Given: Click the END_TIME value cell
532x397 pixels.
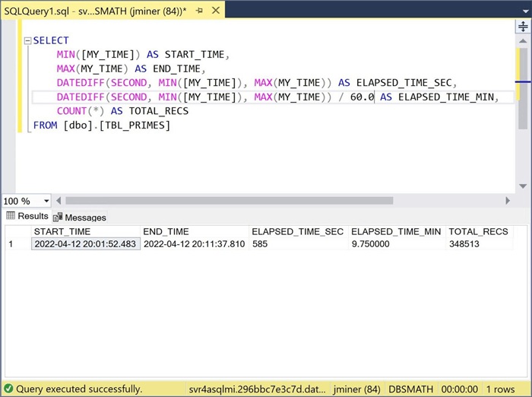Looking at the screenshot, I should (194, 244).
